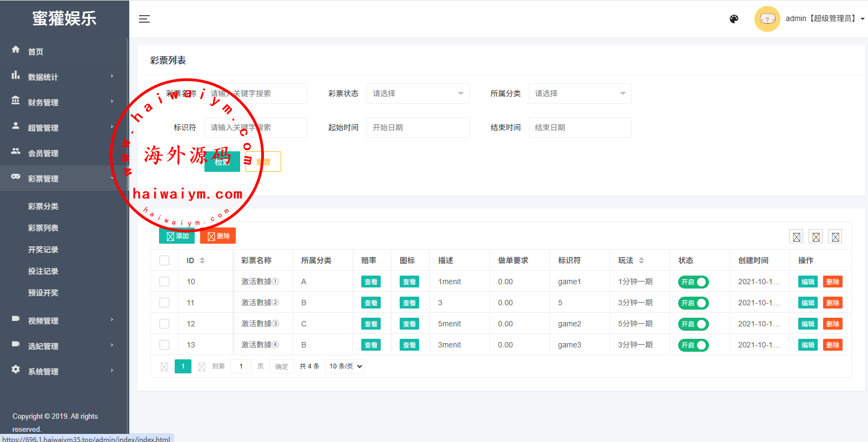Click 删除 button for row ID 13
Image resolution: width=868 pixels, height=442 pixels.
tap(832, 345)
